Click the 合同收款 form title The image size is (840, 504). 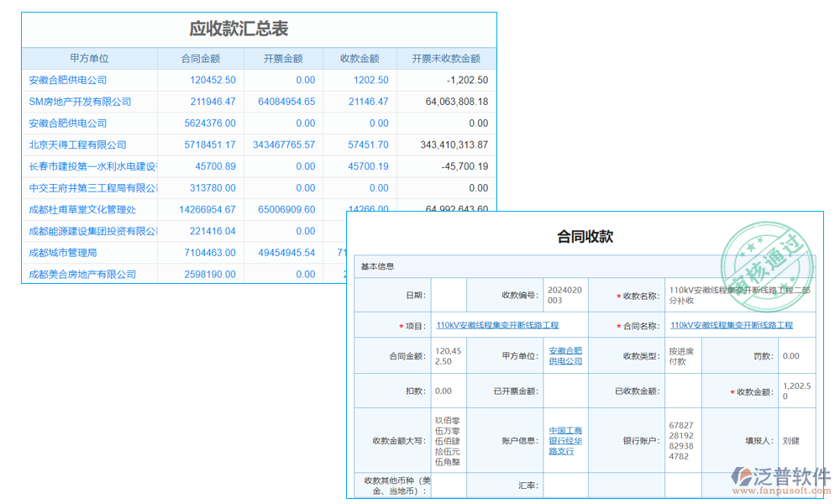coord(585,236)
